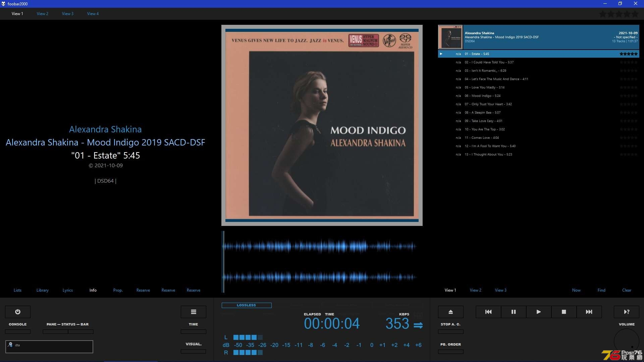Click the eject/open button

pyautogui.click(x=451, y=312)
